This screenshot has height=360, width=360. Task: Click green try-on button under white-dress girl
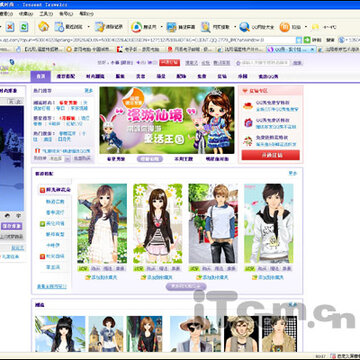click(83, 269)
